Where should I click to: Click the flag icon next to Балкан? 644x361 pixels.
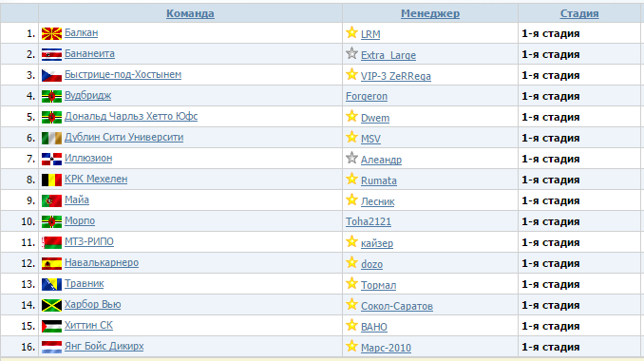coord(51,33)
